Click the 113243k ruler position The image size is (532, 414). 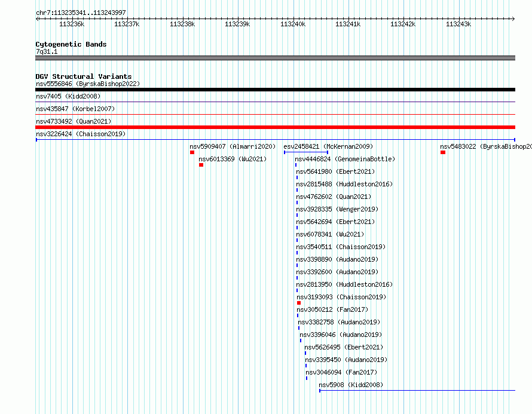[458, 24]
